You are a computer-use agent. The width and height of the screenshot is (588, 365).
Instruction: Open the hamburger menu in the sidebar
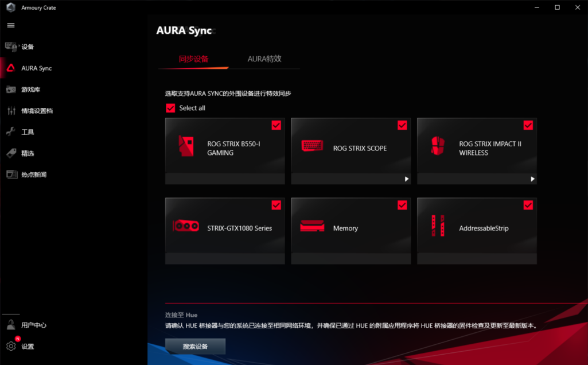(x=11, y=25)
